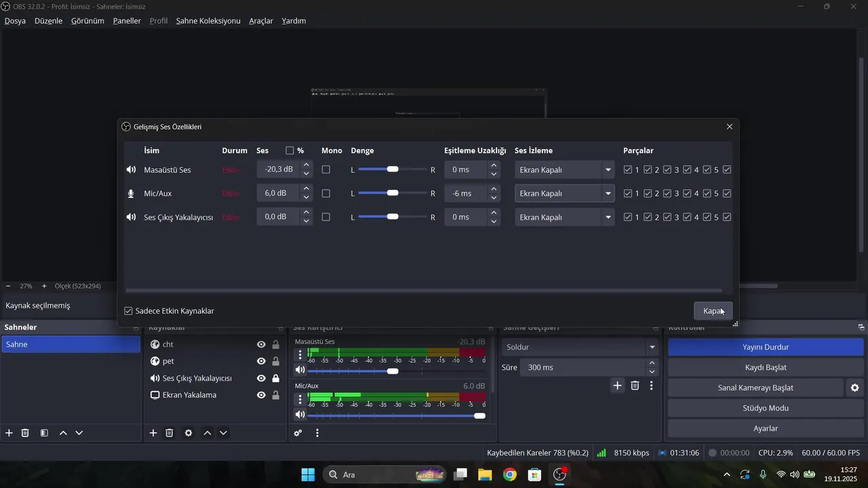Open transition properties three-dot icon
Image resolution: width=868 pixels, height=488 pixels.
652,385
